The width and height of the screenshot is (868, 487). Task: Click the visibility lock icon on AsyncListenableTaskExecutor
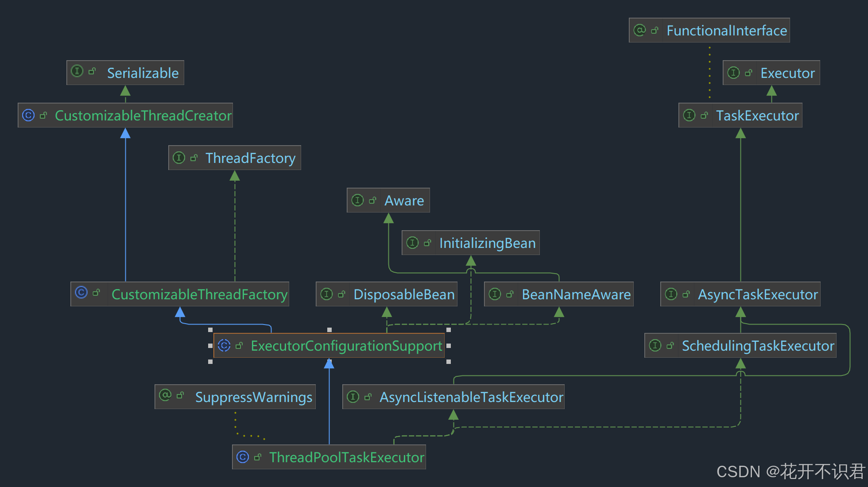368,397
